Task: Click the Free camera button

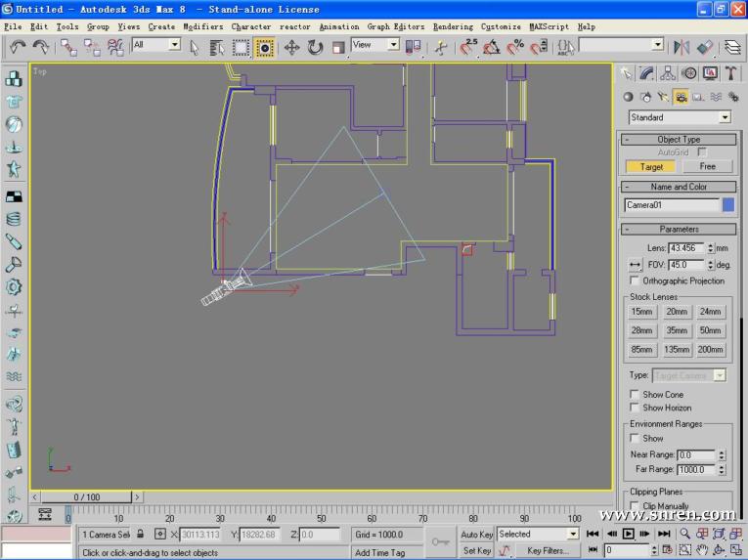Action: (x=707, y=166)
